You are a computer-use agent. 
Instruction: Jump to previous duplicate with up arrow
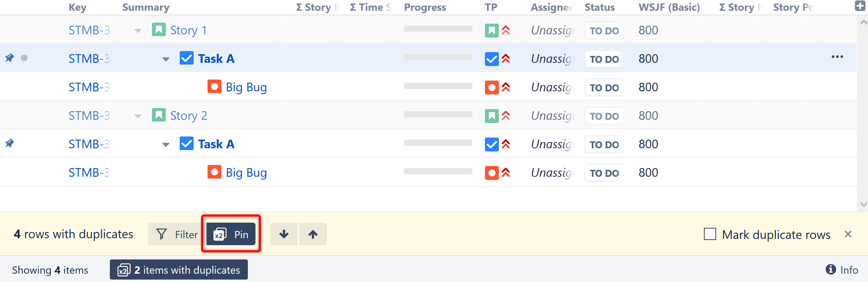coord(313,234)
